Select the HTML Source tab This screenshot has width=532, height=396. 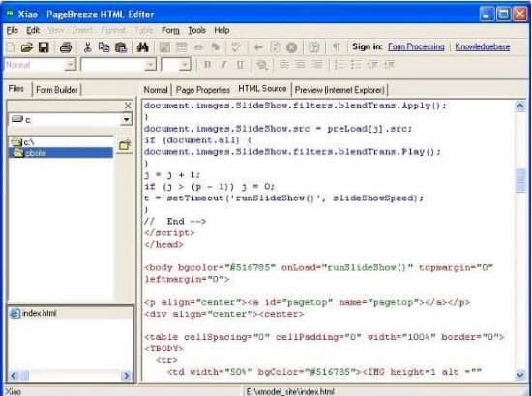point(262,89)
